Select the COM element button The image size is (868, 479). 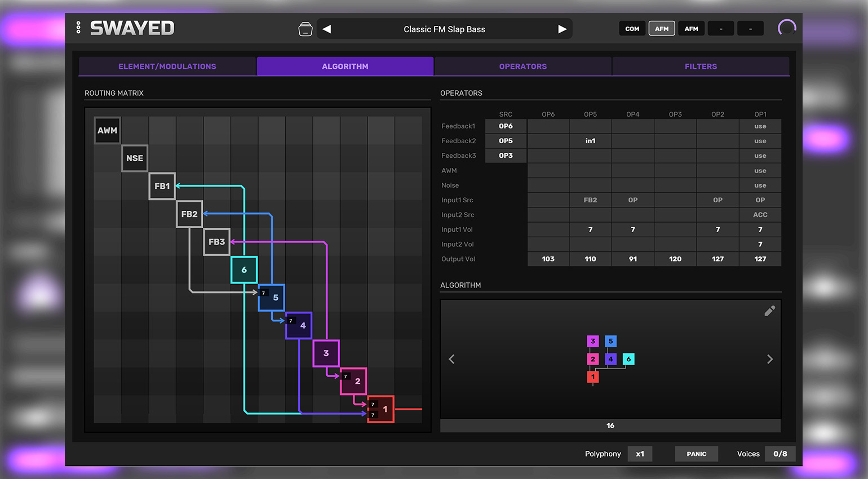632,29
